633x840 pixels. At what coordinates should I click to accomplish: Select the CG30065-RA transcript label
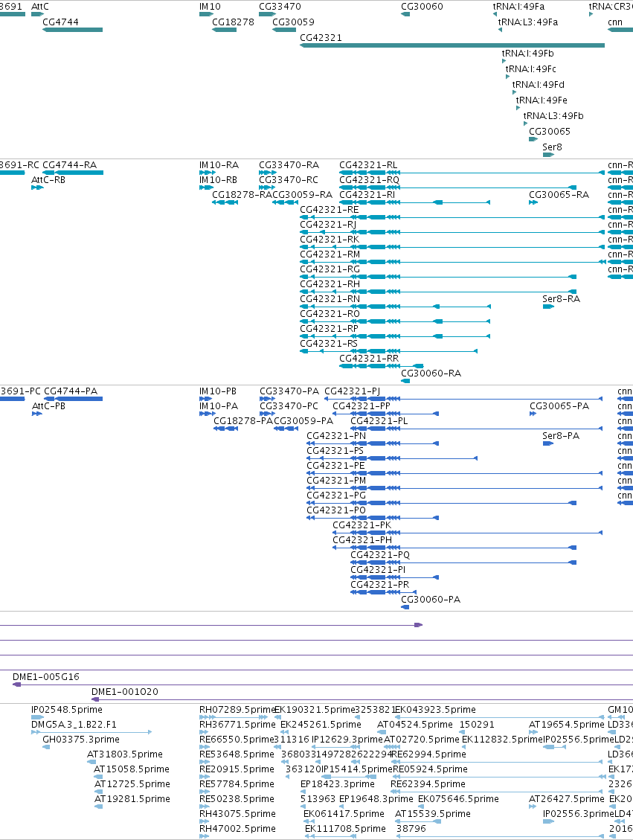[559, 195]
